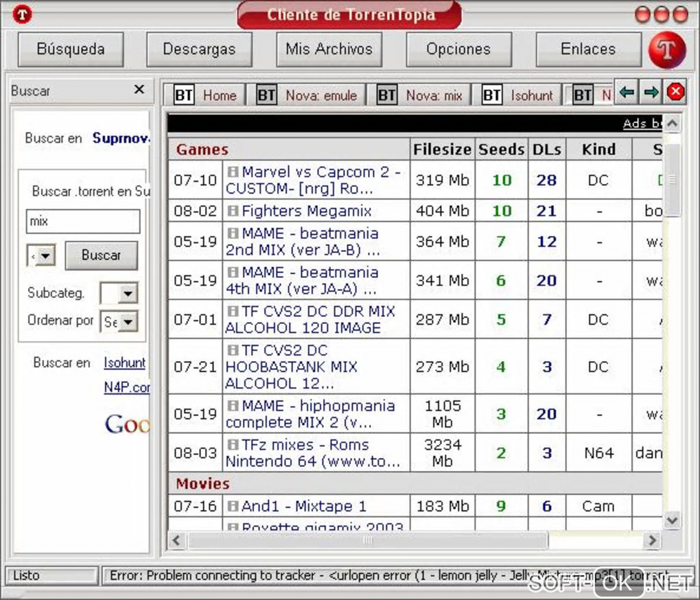The width and height of the screenshot is (700, 600).
Task: Click the horizontal scrollbar thumb
Action: (367, 540)
